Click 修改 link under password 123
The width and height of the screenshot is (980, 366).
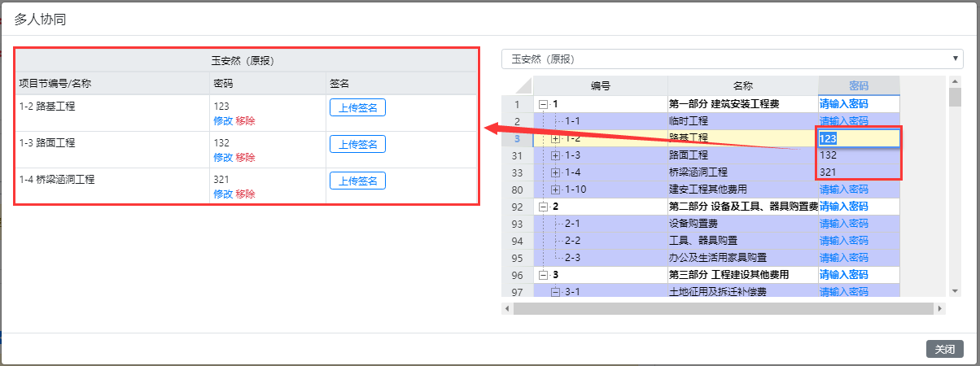(223, 121)
